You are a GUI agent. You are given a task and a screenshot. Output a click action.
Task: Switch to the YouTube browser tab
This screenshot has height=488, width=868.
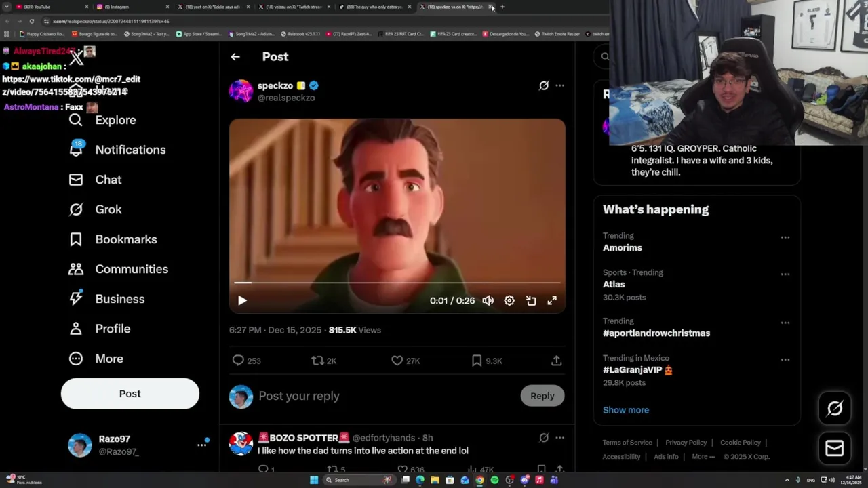pos(52,7)
